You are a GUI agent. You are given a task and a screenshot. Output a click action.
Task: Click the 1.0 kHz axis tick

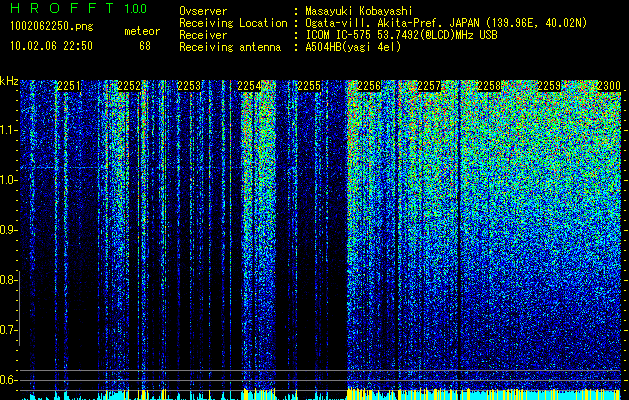(9, 181)
